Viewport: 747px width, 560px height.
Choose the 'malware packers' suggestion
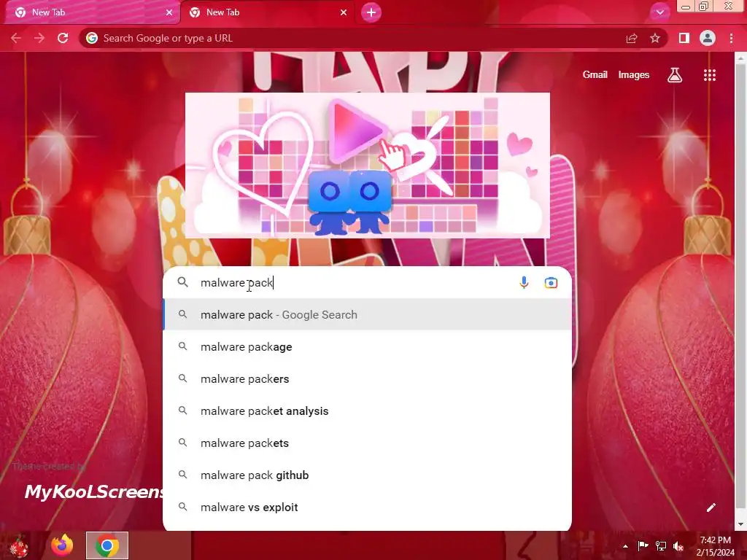(x=368, y=378)
